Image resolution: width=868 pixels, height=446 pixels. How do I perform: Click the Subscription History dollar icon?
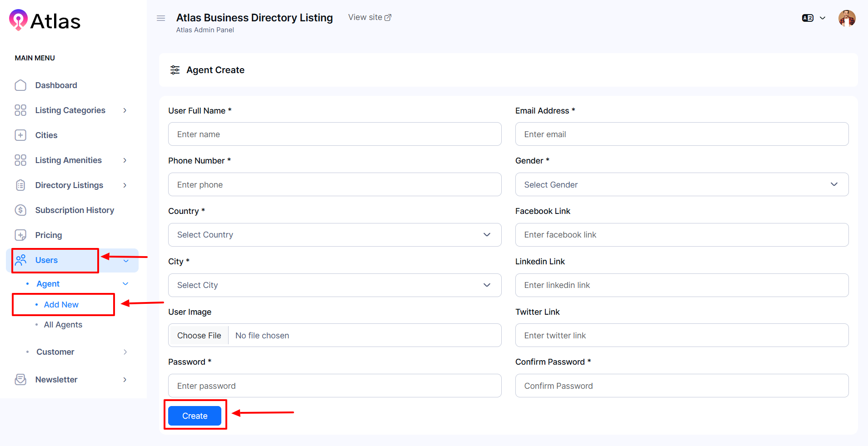(20, 210)
